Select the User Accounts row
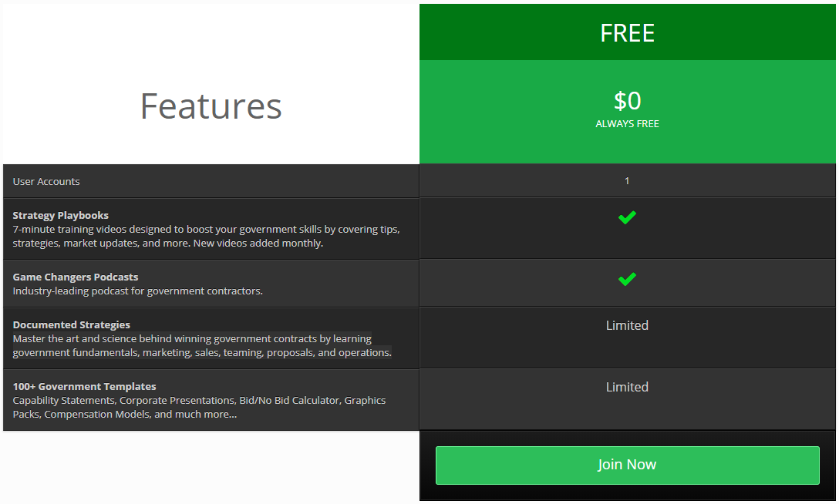This screenshot has height=504, width=839. coord(210,180)
